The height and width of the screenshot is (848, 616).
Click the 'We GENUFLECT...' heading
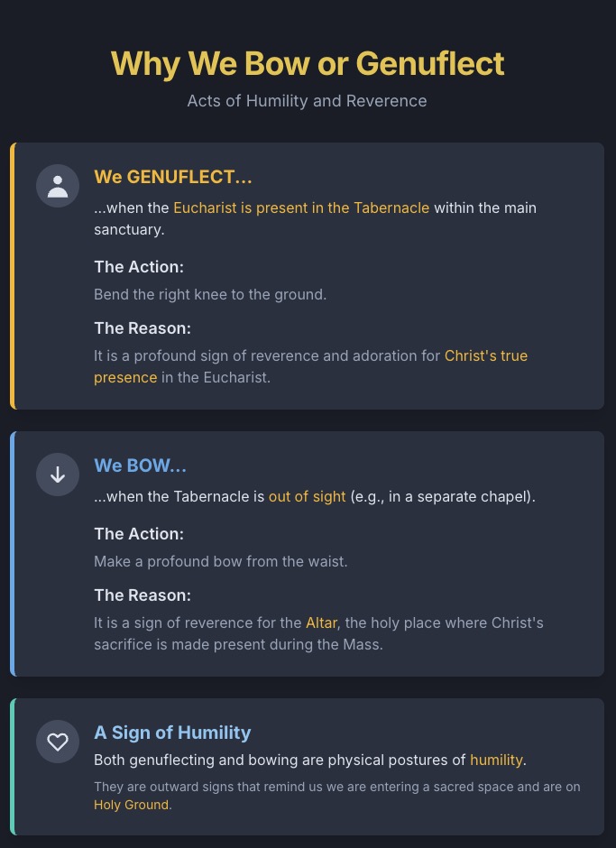click(x=173, y=177)
